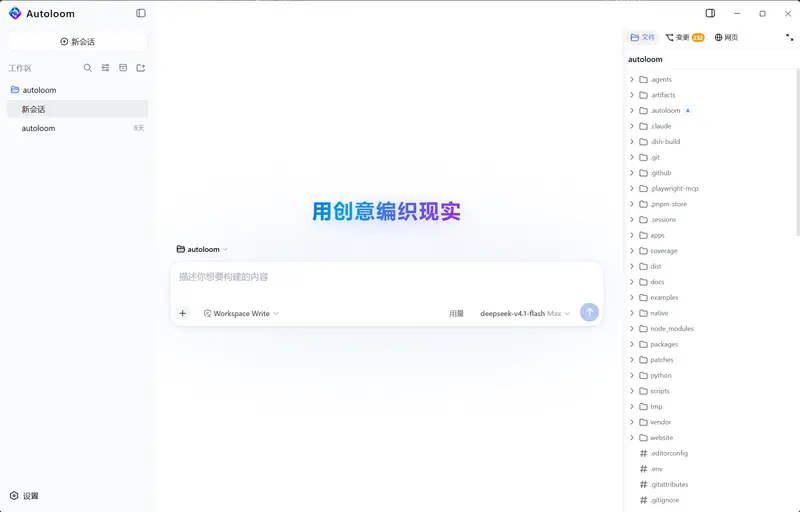The image size is (800, 512).
Task: Click the apps folder icon
Action: pyautogui.click(x=643, y=235)
